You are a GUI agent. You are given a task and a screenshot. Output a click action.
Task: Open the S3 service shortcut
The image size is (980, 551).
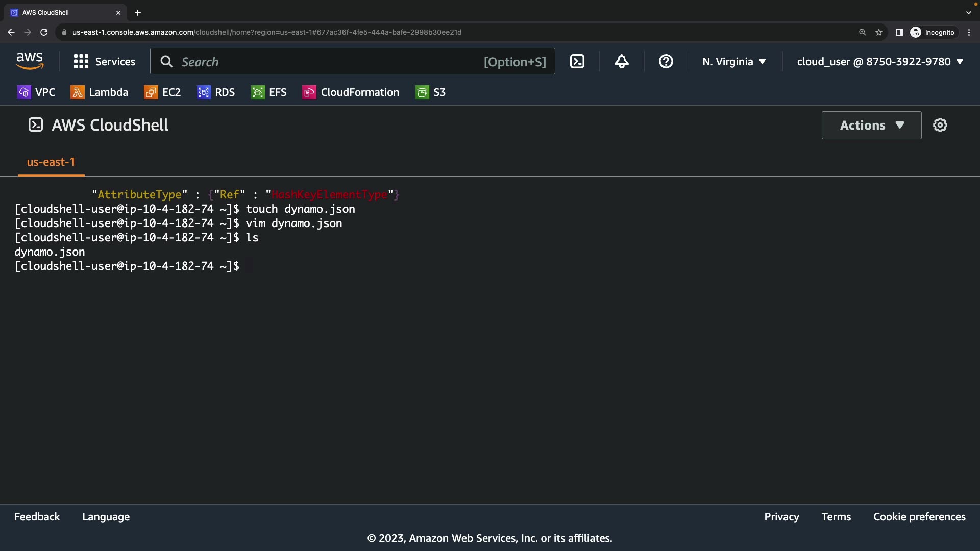[430, 92]
